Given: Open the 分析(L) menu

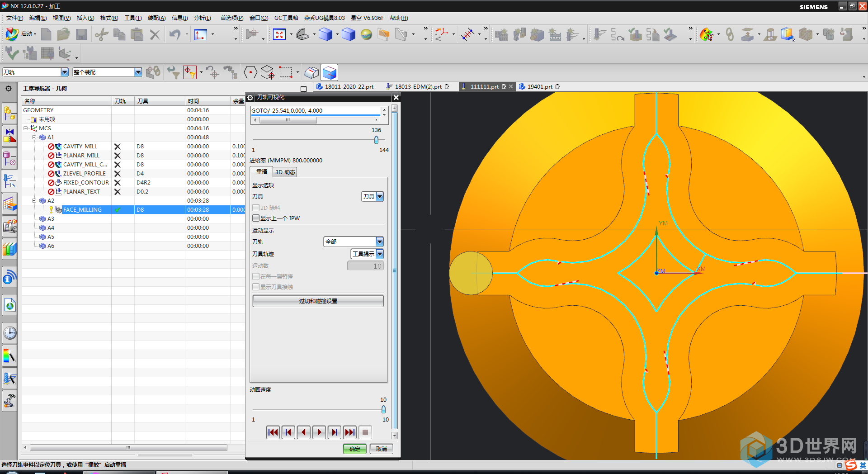Looking at the screenshot, I should 202,18.
